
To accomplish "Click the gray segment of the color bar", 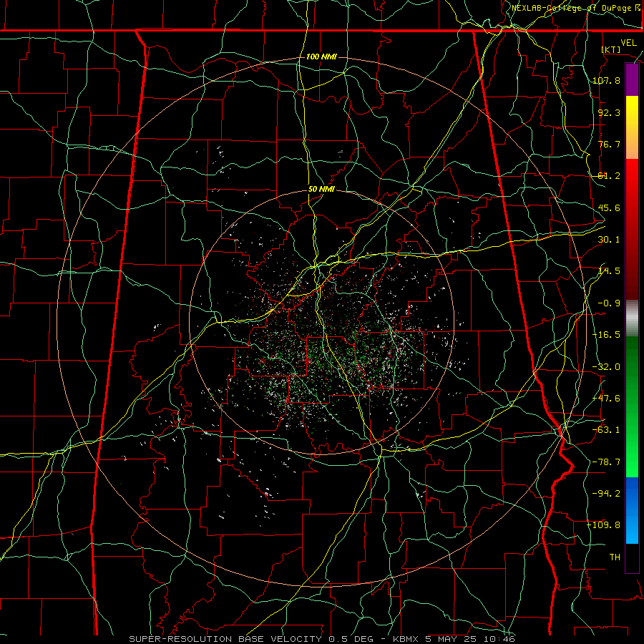I will 632,318.
